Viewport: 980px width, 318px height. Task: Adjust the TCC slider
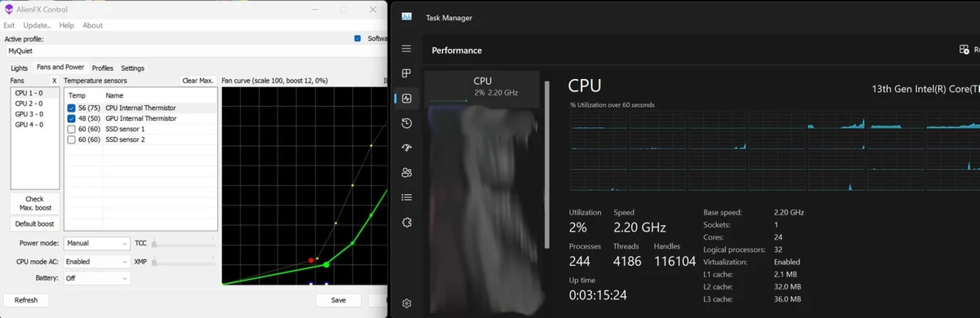(x=184, y=243)
